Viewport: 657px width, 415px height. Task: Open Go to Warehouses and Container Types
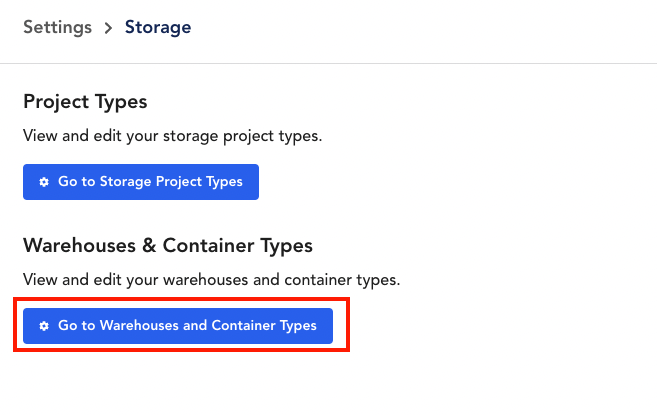[x=178, y=326]
